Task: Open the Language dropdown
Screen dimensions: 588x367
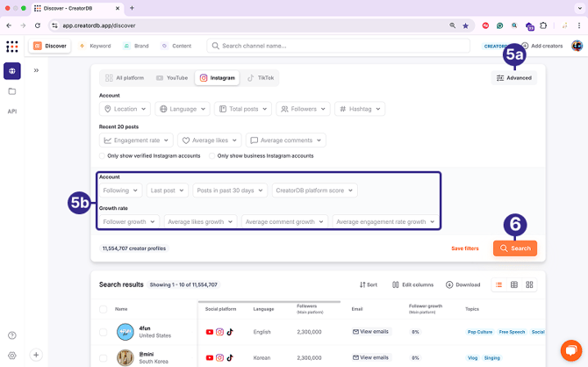Action: pos(183,109)
